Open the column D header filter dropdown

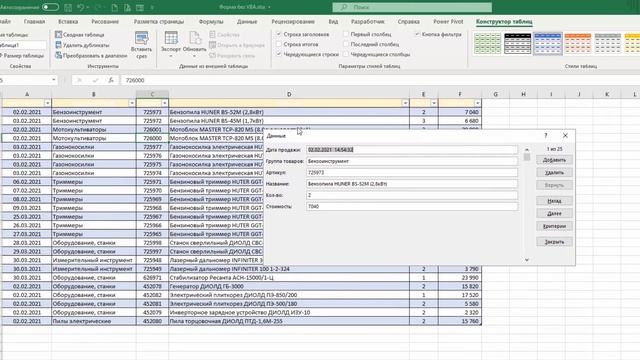tap(405, 103)
